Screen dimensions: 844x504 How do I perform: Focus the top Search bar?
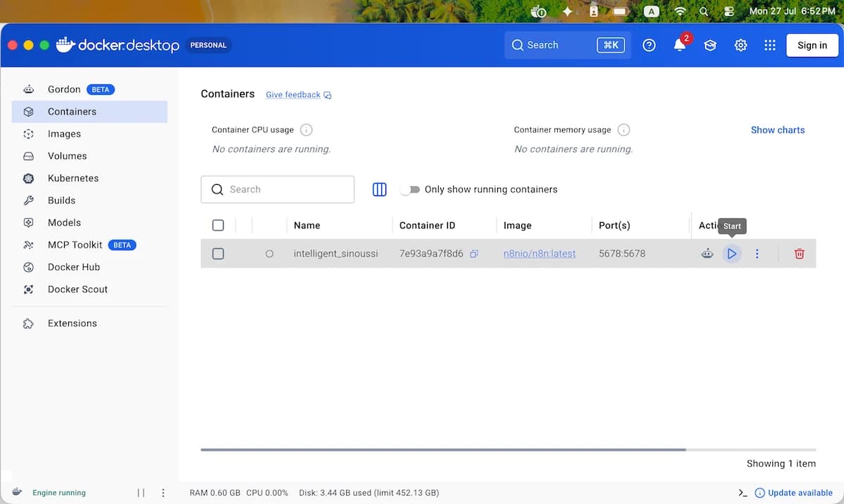tap(568, 45)
